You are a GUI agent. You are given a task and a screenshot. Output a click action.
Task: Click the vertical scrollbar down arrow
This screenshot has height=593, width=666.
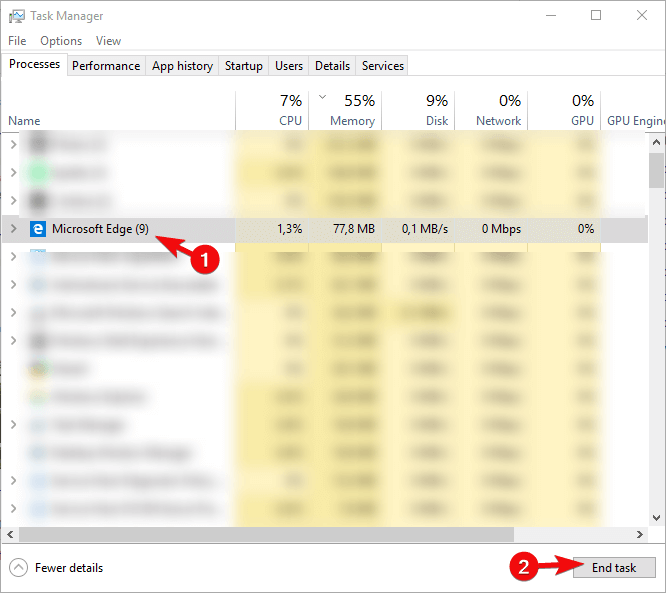[656, 517]
